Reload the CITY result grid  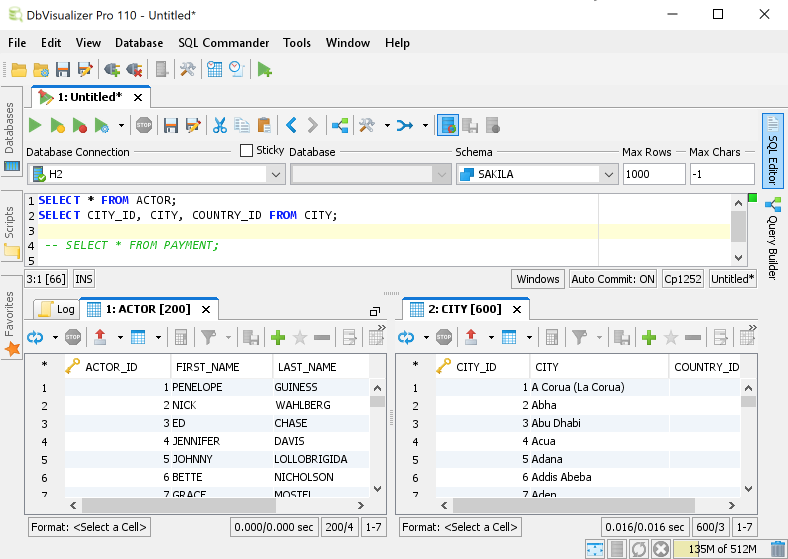click(406, 337)
